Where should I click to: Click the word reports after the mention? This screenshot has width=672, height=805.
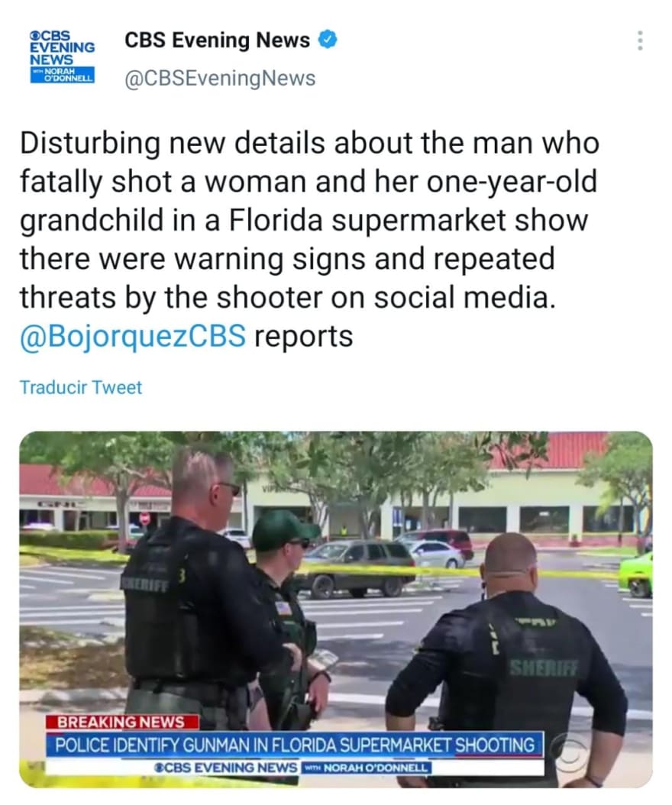(303, 336)
